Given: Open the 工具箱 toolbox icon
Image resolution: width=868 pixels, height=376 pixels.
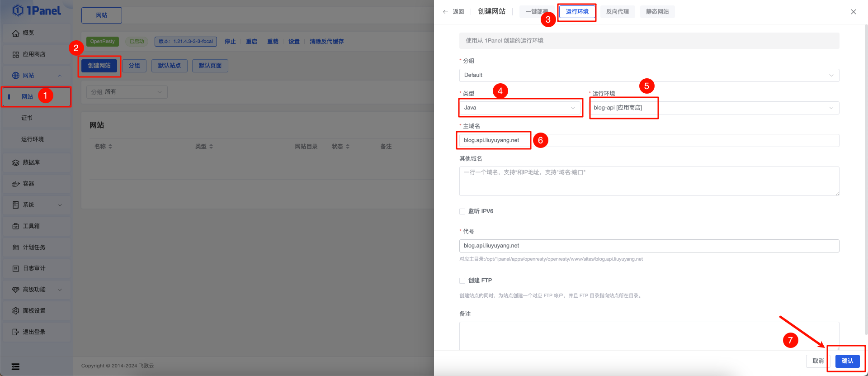Looking at the screenshot, I should pos(16,226).
